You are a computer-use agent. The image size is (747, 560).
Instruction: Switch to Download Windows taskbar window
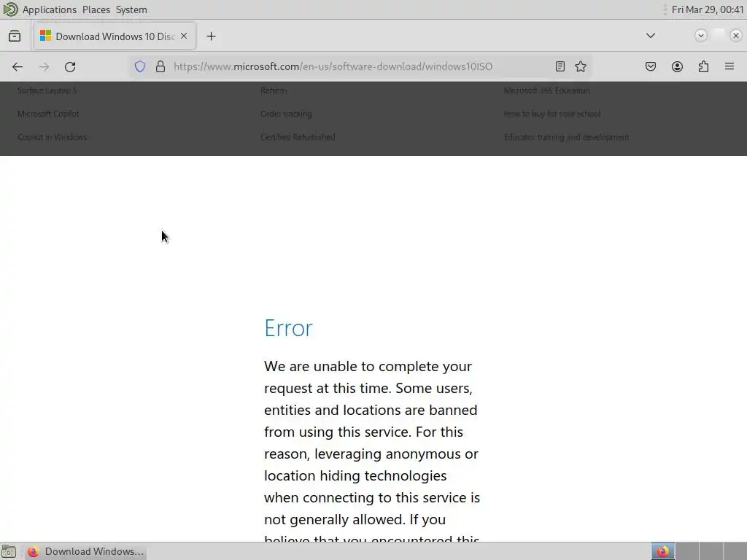[x=86, y=551]
